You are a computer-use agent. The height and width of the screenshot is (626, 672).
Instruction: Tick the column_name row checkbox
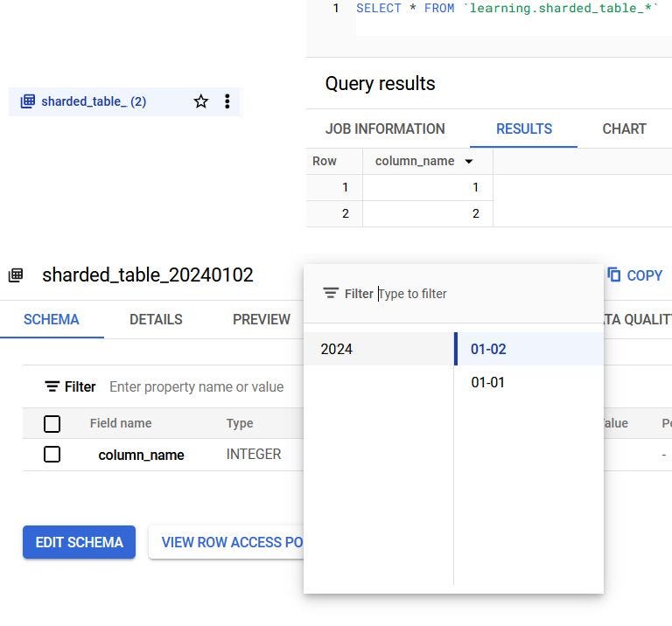[x=52, y=455]
